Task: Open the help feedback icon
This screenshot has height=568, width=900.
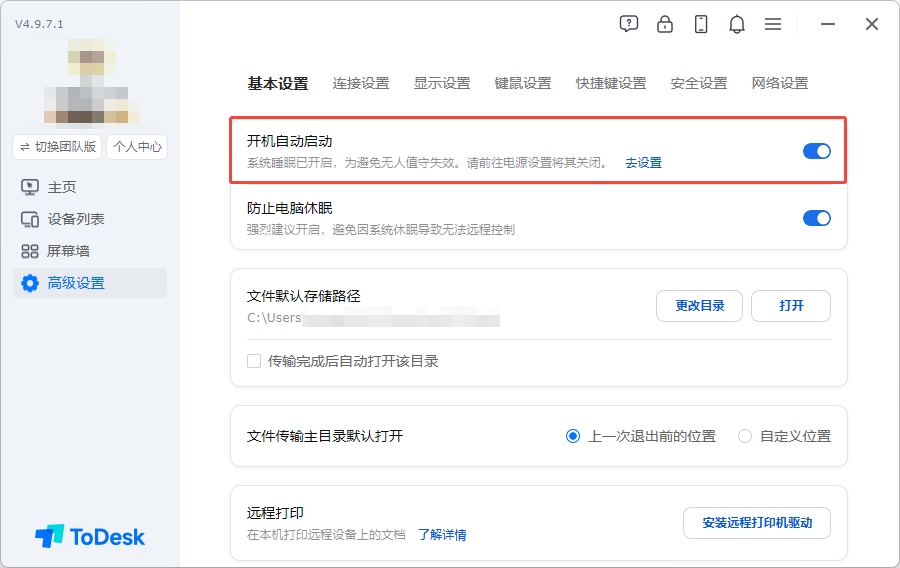Action: tap(629, 24)
